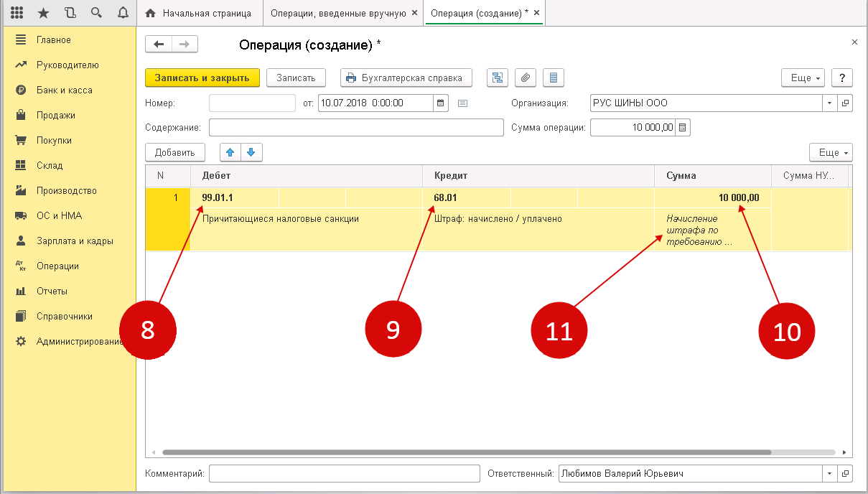Click row number 1 cell
Image resolution: width=868 pixels, height=494 pixels.
168,219
